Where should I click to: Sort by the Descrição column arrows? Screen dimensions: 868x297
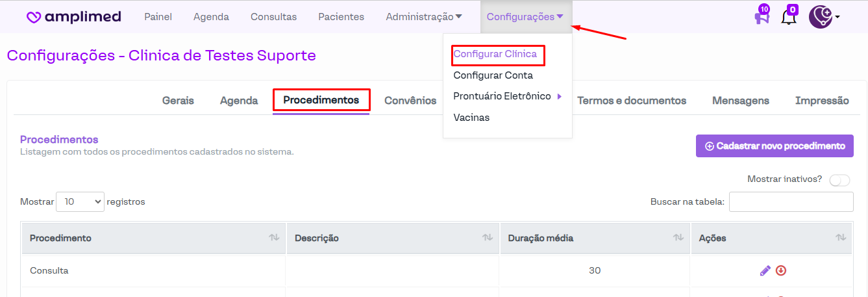click(488, 238)
